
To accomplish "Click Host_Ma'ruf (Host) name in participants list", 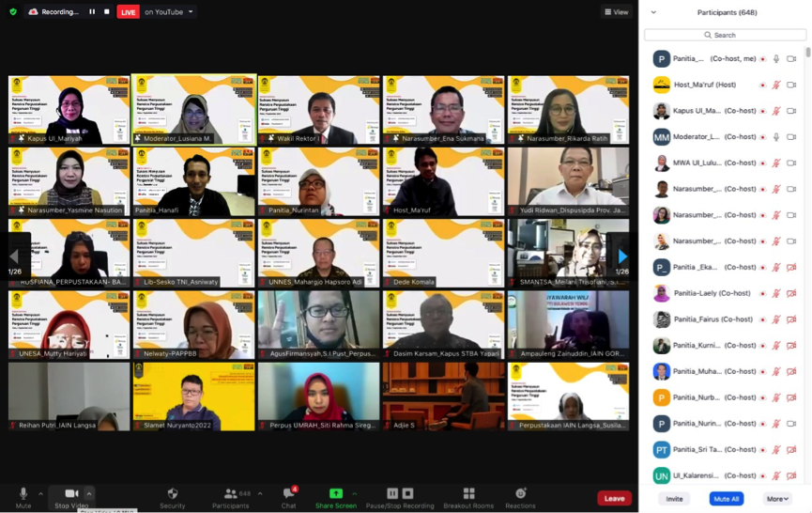I will [x=705, y=85].
